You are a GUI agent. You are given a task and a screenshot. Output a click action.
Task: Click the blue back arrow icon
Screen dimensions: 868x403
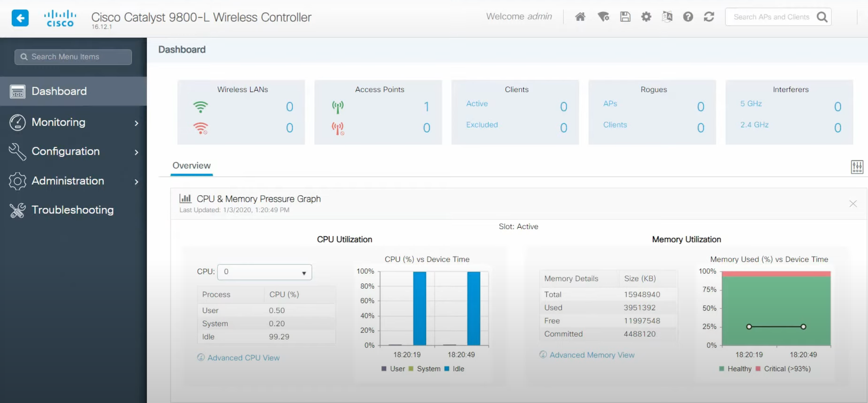tap(20, 18)
